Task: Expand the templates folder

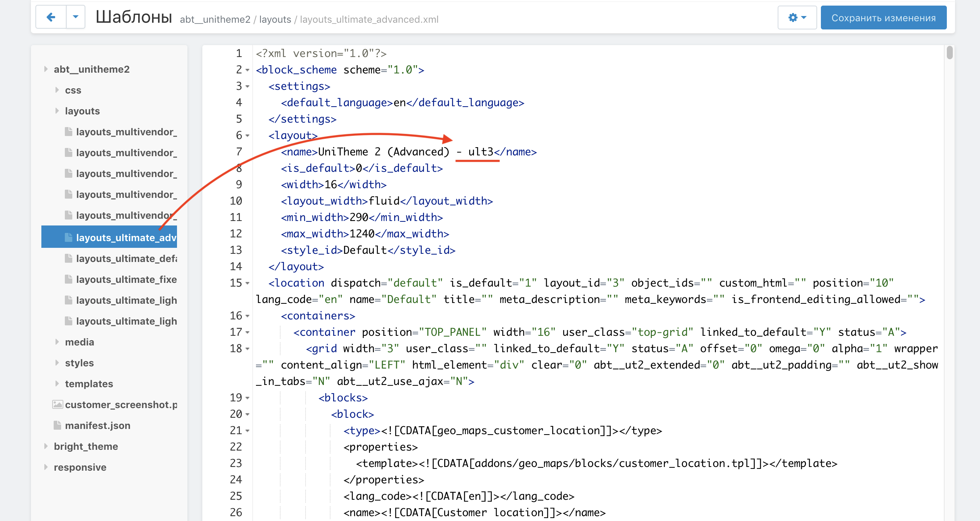Action: pos(57,383)
